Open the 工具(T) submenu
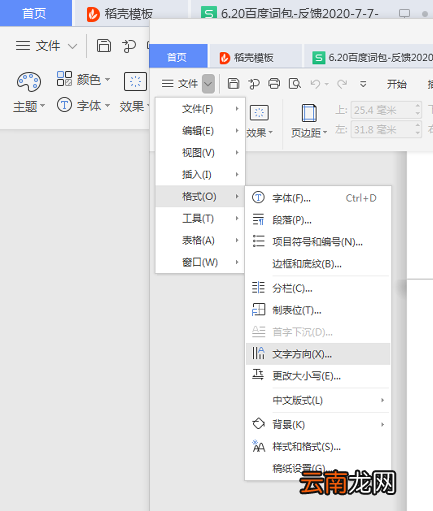 200,218
